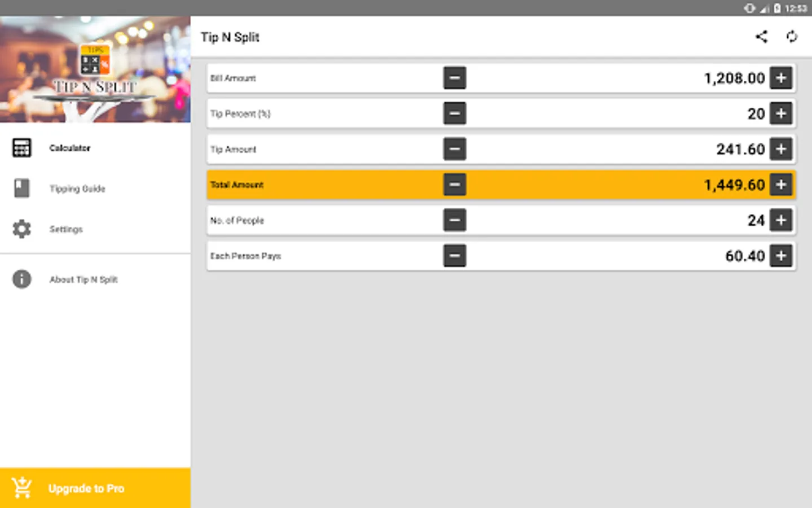812x508 pixels.
Task: Open the Calculator menu item
Action: (95, 148)
